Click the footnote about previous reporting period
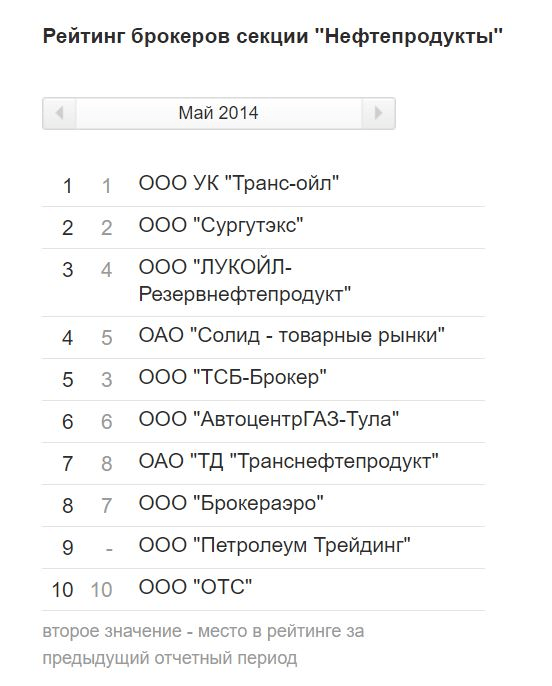This screenshot has width=552, height=686. pos(203,644)
